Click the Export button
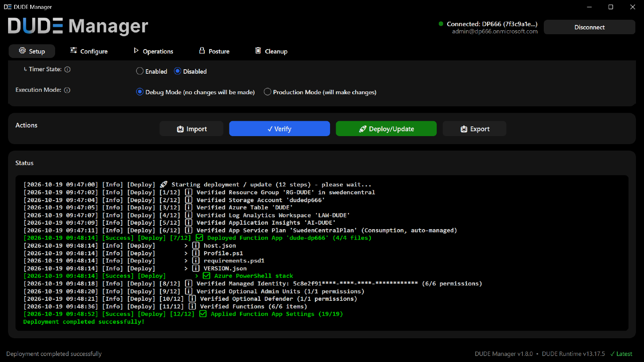Viewport: 644px width, 362px height. click(x=475, y=129)
